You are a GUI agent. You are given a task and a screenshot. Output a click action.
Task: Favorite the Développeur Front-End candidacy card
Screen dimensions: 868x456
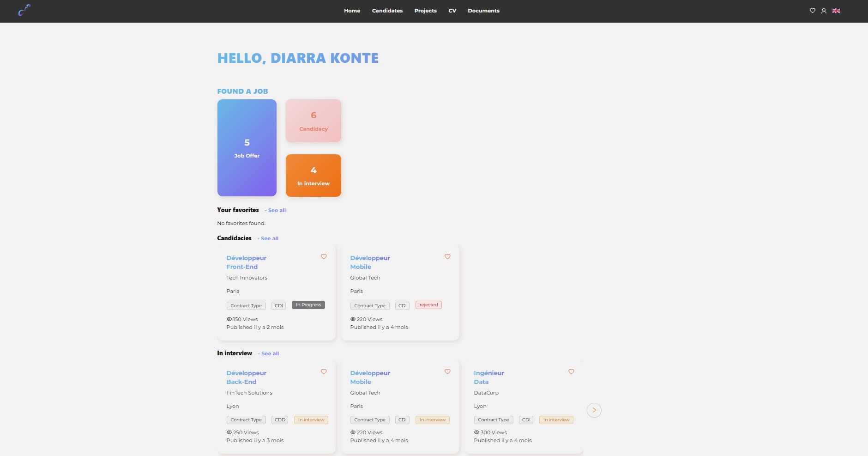pos(324,257)
